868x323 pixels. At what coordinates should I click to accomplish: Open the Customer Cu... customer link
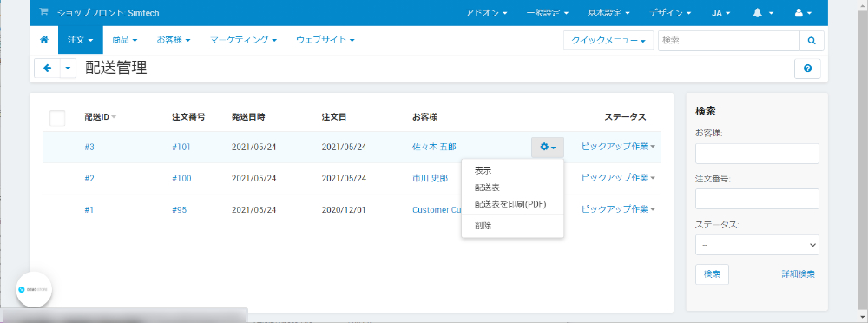point(437,209)
